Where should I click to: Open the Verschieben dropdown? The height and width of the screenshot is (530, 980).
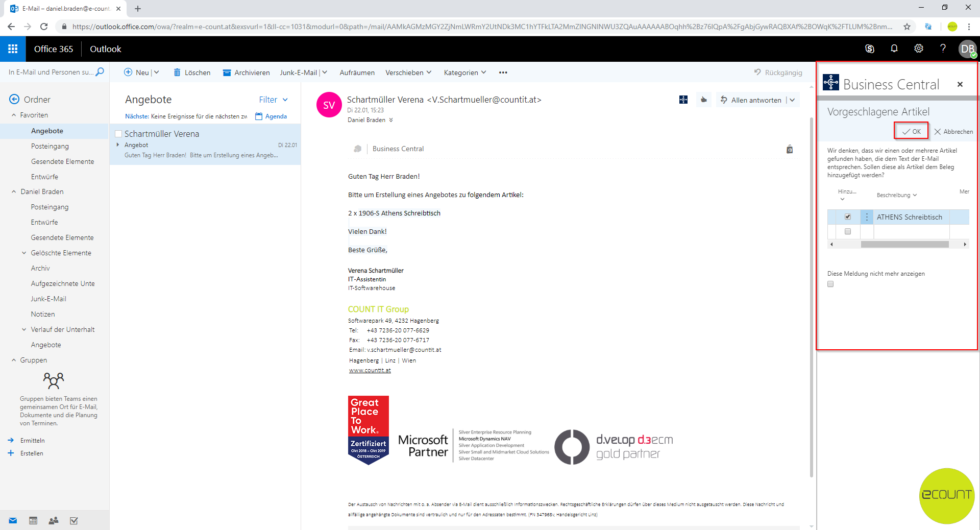pyautogui.click(x=408, y=73)
